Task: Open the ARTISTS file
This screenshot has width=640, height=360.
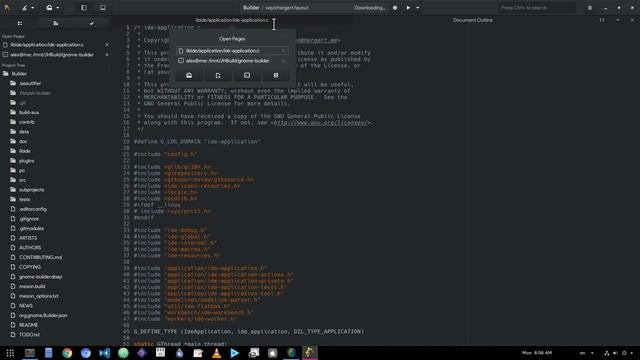Action: click(28, 238)
